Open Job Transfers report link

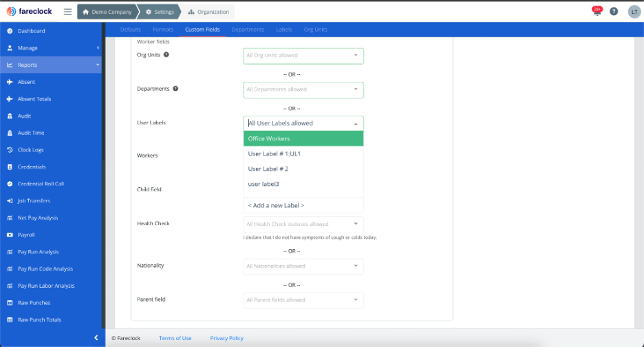coord(34,201)
